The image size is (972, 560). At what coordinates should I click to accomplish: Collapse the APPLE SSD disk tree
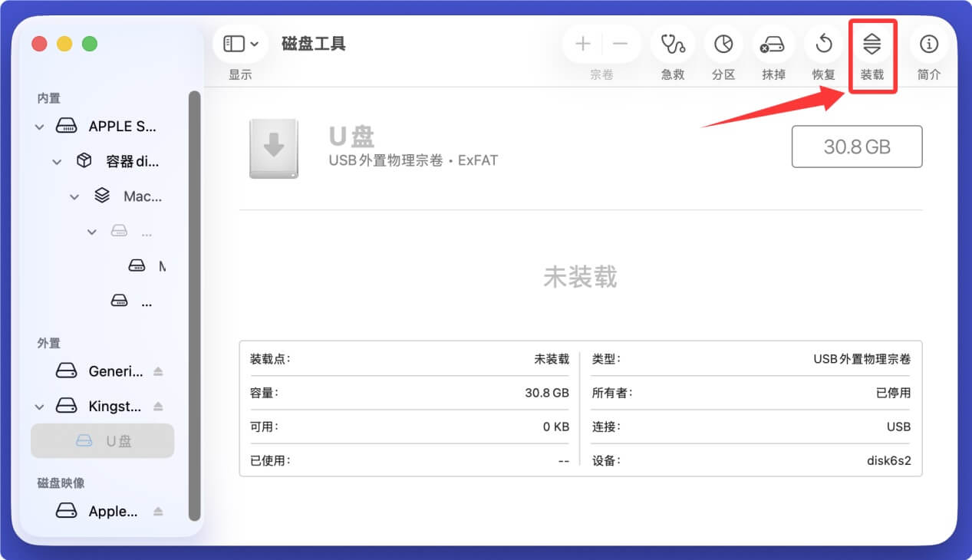pyautogui.click(x=38, y=126)
